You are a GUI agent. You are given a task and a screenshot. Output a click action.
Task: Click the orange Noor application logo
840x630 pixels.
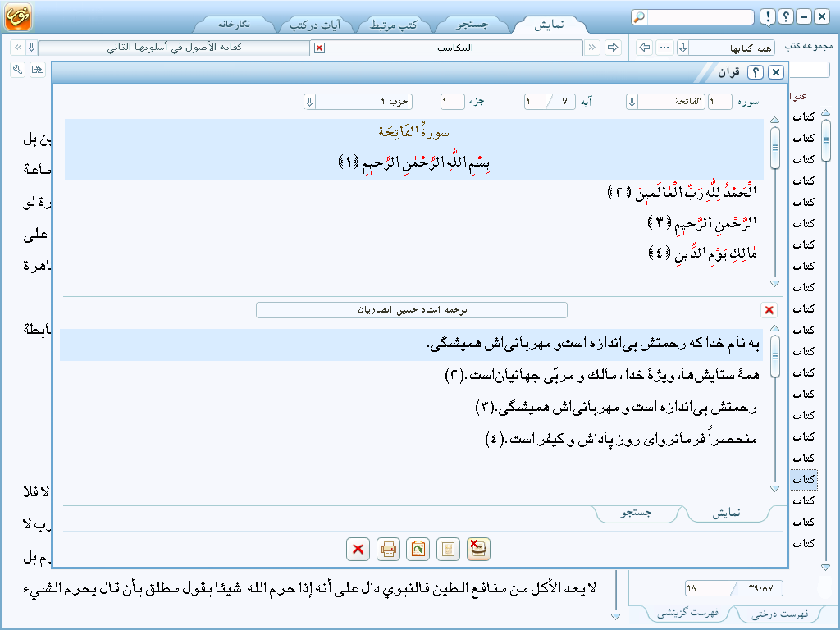[x=18, y=16]
